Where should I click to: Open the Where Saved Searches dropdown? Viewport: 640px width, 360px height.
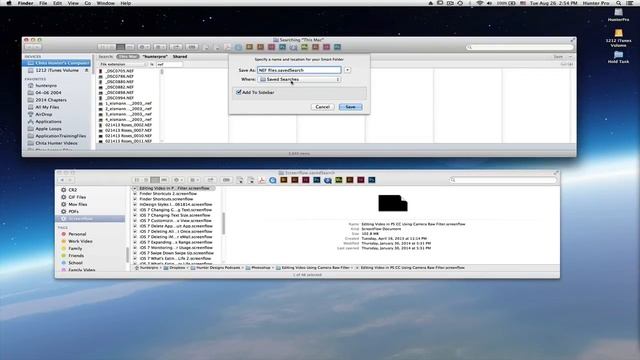pyautogui.click(x=300, y=79)
